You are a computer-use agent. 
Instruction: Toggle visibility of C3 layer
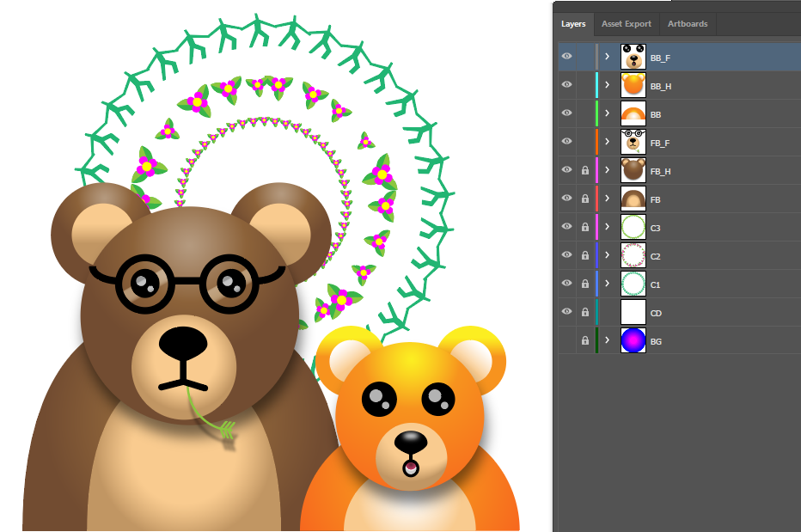566,226
